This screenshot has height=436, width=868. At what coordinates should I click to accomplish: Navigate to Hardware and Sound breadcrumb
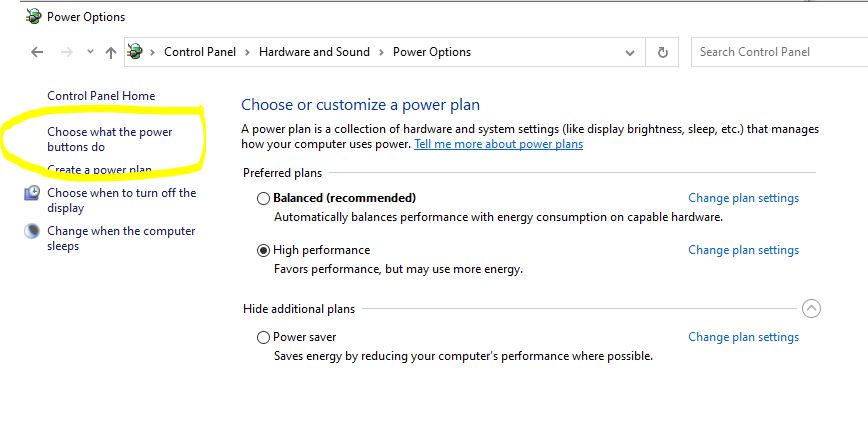click(x=314, y=52)
